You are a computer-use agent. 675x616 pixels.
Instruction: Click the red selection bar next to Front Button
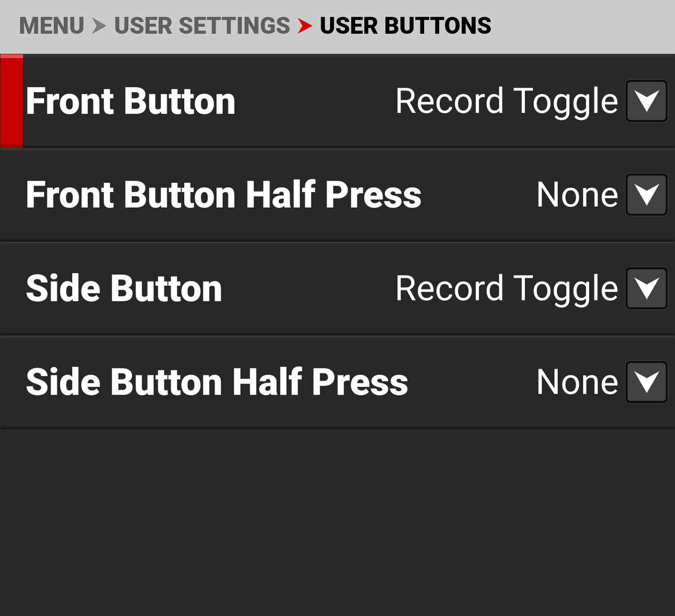point(12,101)
